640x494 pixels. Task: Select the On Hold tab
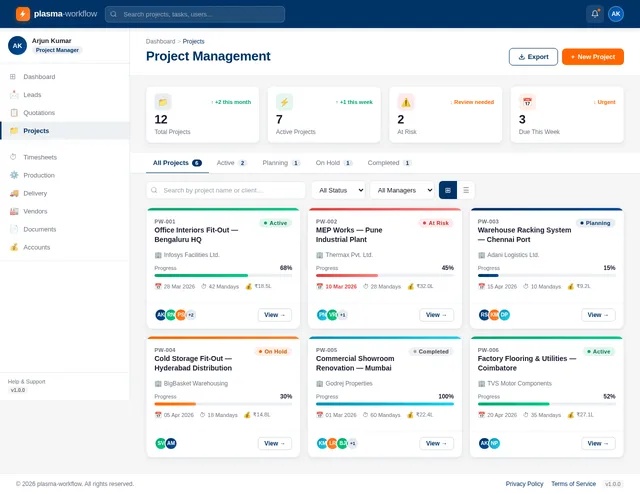pyautogui.click(x=333, y=162)
